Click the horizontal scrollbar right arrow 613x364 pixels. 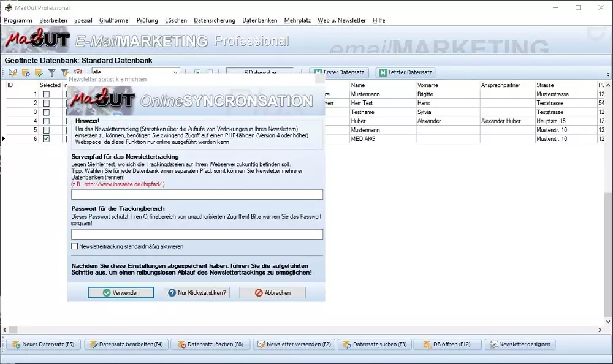point(600,330)
